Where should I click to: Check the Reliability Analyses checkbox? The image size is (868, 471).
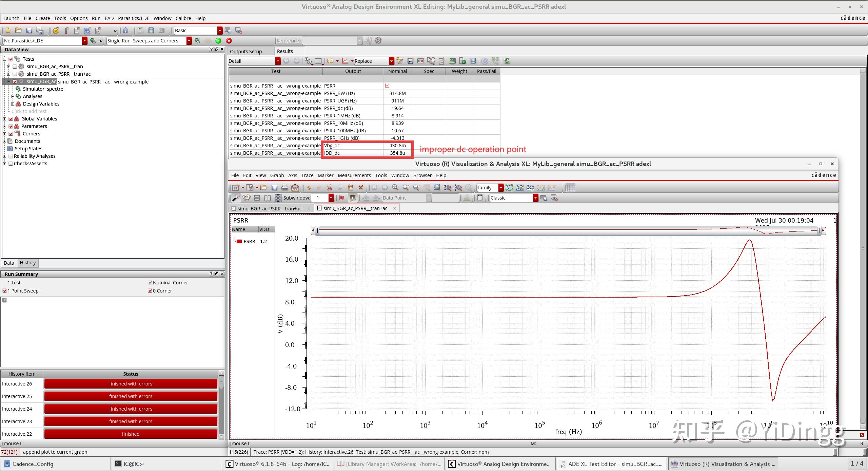pos(11,156)
